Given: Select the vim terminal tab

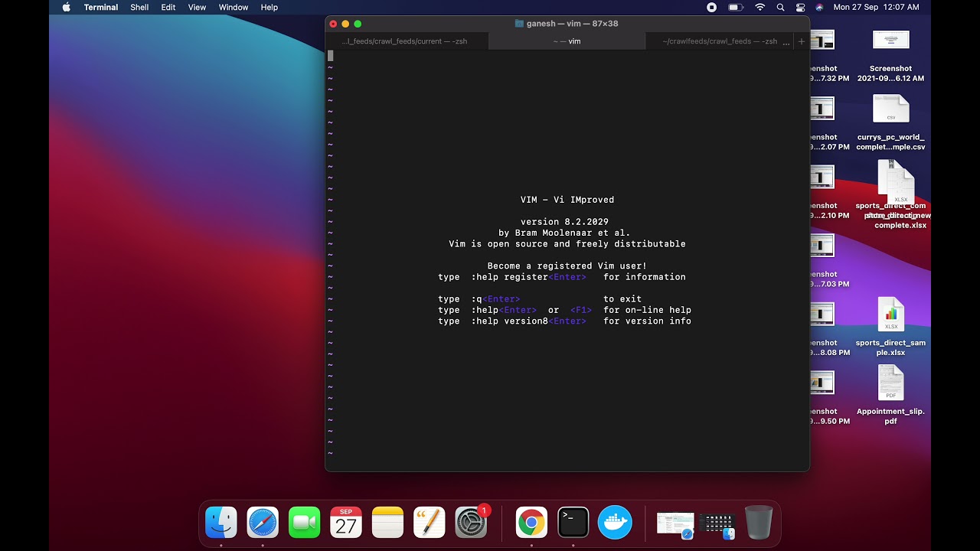Looking at the screenshot, I should tap(567, 41).
